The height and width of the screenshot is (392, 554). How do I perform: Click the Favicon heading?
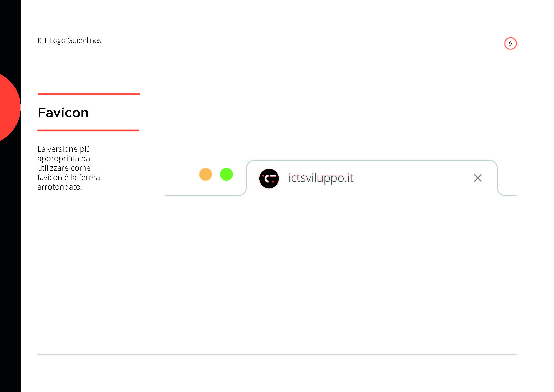63,113
